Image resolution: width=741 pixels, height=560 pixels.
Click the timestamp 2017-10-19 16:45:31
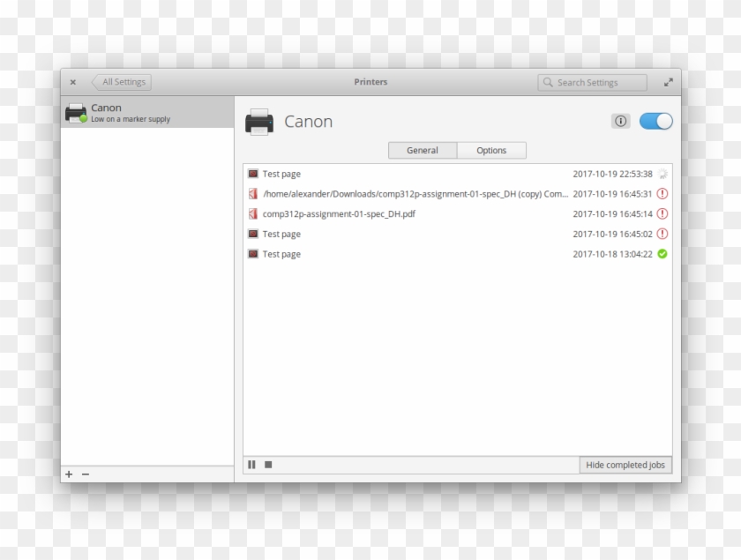pos(612,194)
